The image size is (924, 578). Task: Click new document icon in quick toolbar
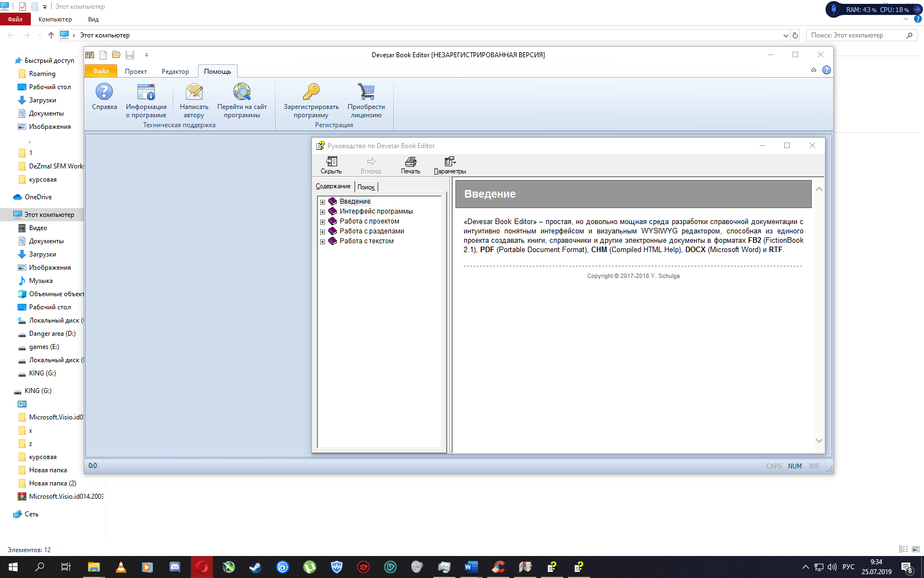click(103, 55)
